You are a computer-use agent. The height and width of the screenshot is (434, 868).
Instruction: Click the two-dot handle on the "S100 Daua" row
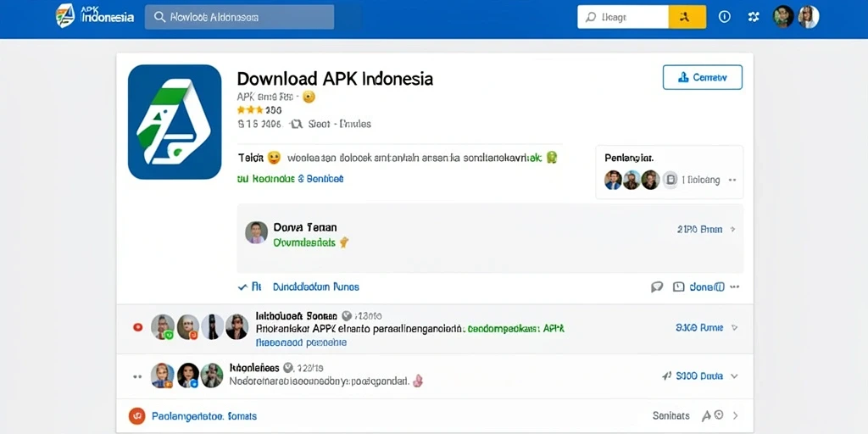138,376
